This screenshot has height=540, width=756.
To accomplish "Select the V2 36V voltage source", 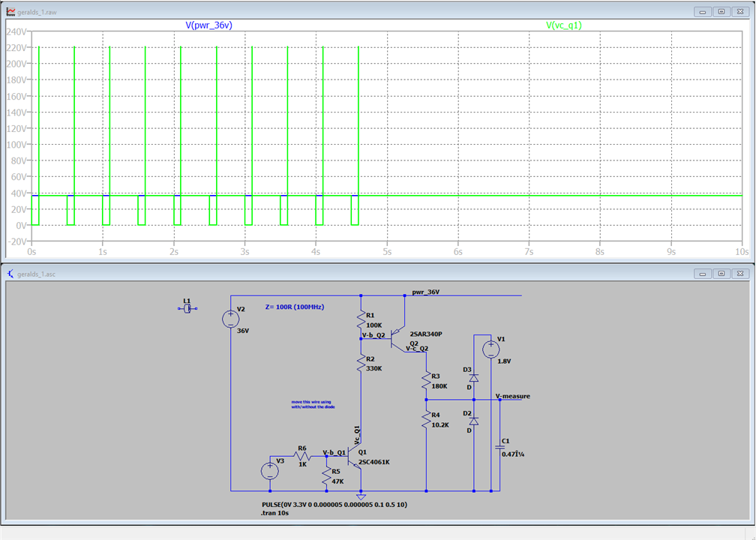I will 230,319.
